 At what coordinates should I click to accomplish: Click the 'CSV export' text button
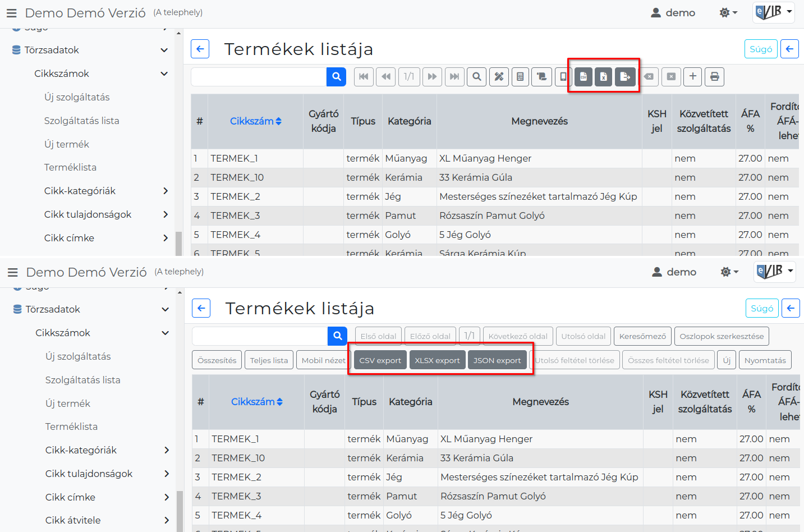pyautogui.click(x=380, y=360)
